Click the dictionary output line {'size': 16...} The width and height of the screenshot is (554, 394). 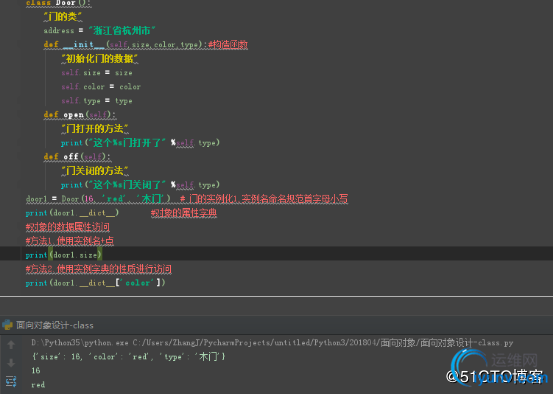click(x=129, y=357)
